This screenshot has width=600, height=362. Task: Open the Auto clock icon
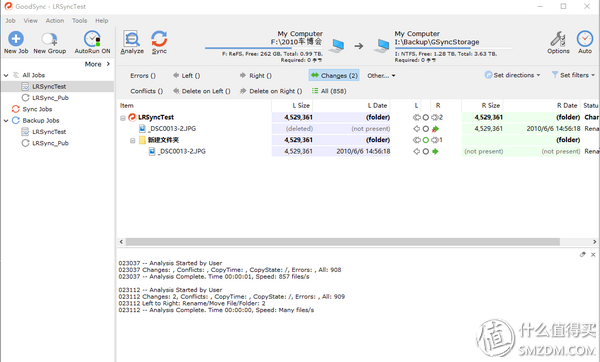pos(585,39)
